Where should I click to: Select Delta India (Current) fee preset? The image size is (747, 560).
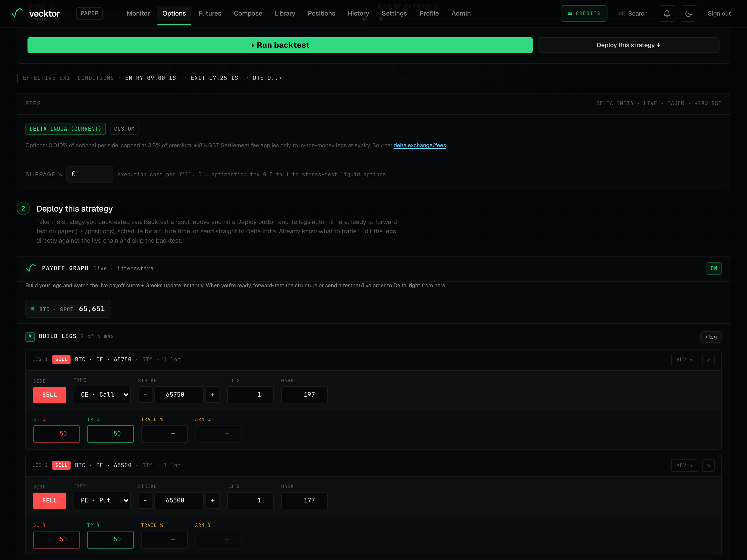tap(66, 129)
